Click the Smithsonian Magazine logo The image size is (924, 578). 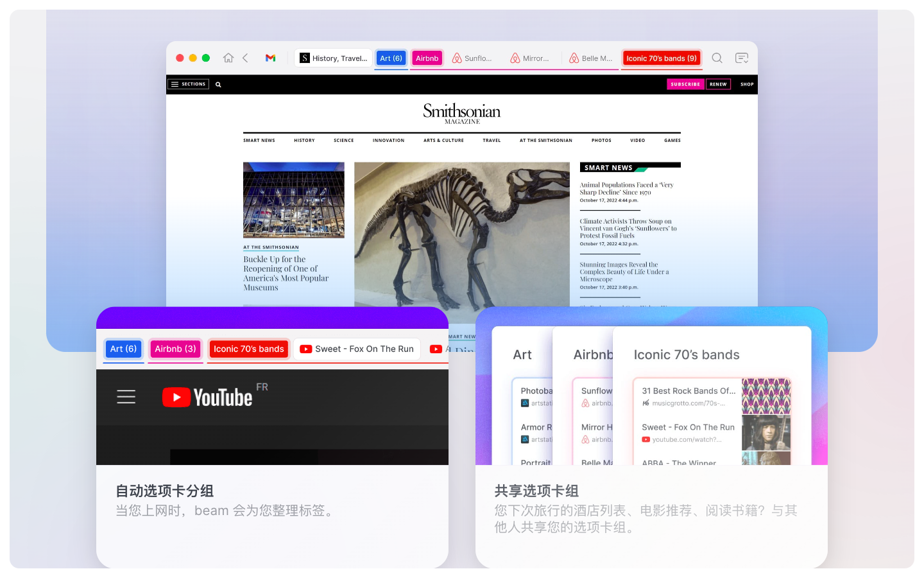click(462, 113)
